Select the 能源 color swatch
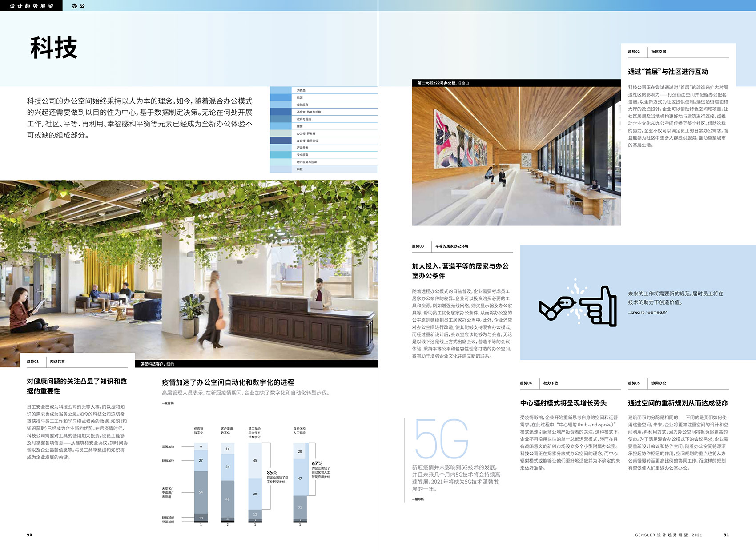The width and height of the screenshot is (756, 551). (281, 97)
